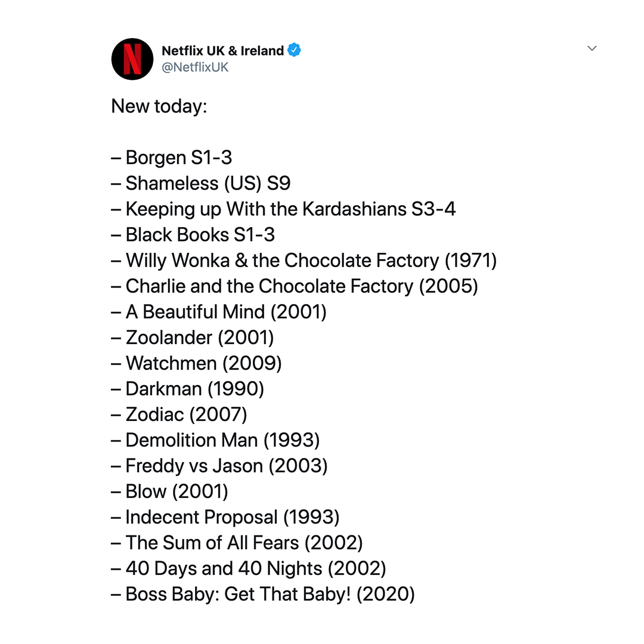The height and width of the screenshot is (644, 644).
Task: Select the Borgen S1-3 line
Action: [172, 157]
